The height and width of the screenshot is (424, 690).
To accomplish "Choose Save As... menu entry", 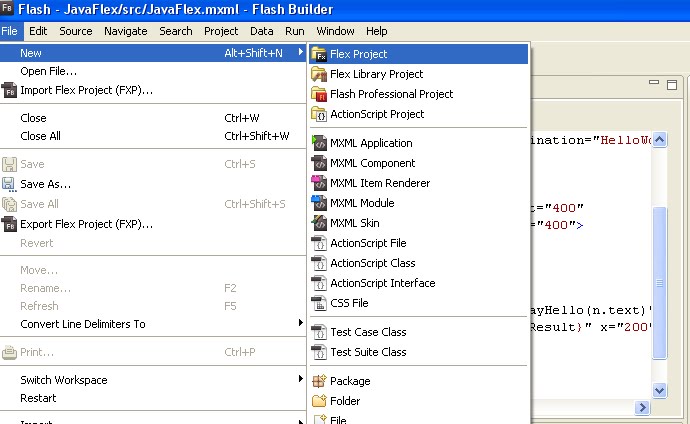I will click(x=153, y=184).
